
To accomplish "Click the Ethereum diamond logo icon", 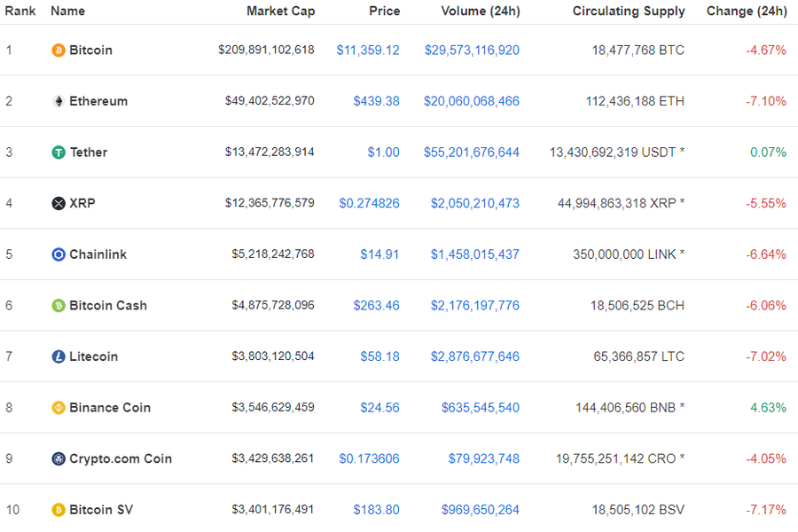I will click(x=59, y=101).
